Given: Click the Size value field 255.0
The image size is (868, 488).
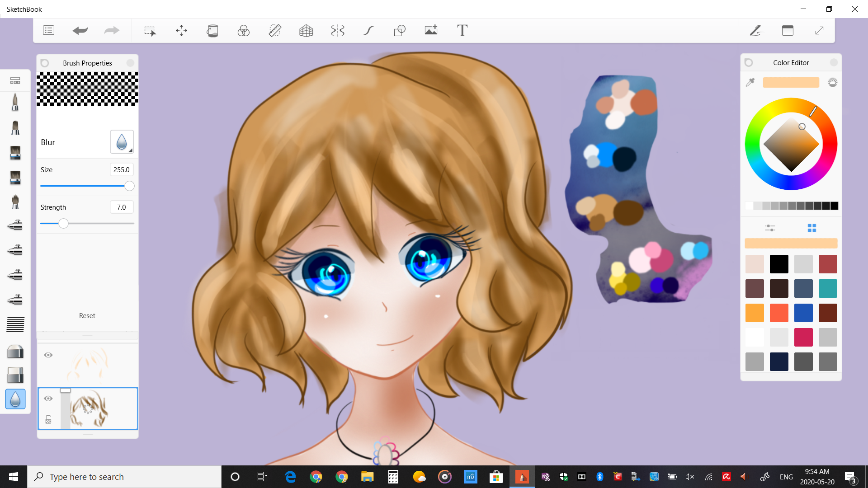Looking at the screenshot, I should click(122, 169).
